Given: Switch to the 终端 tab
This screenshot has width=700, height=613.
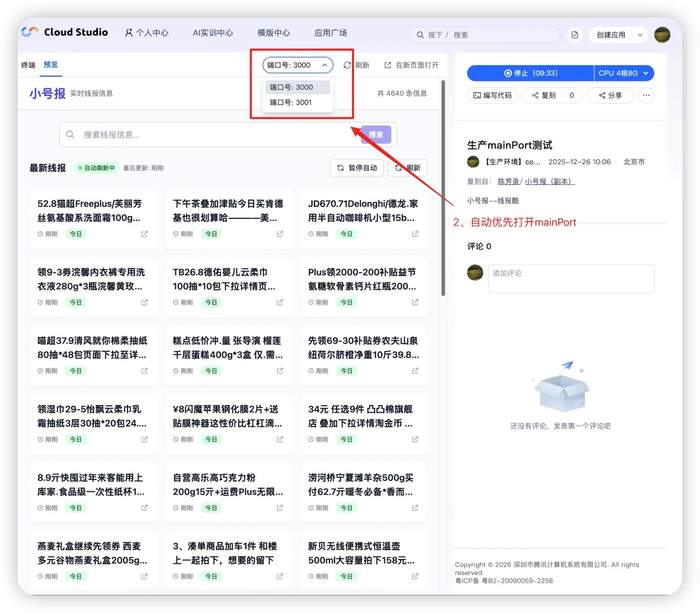Looking at the screenshot, I should tap(28, 65).
